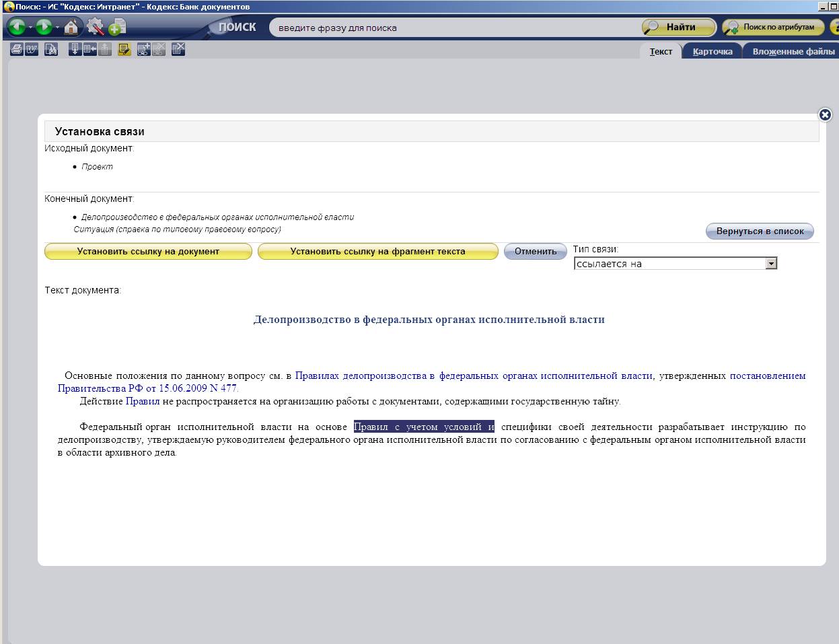Click the add new document icon
Screen dimensions: 839x644
tap(117, 27)
